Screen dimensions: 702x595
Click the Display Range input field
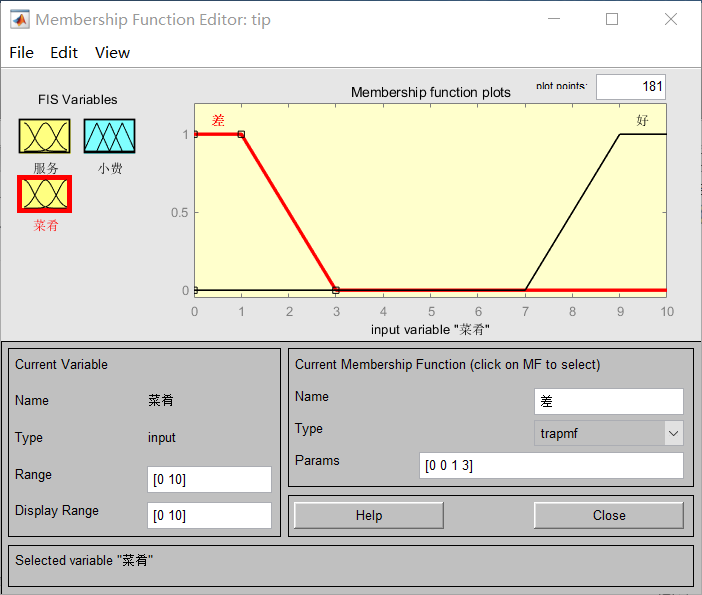(x=209, y=515)
